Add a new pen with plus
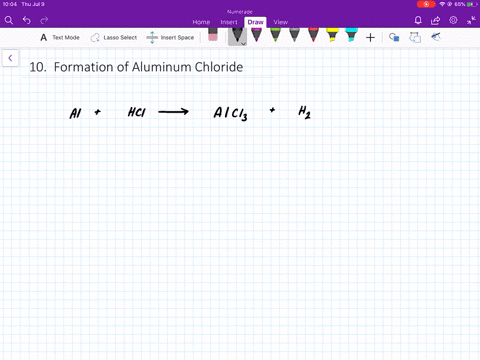The height and width of the screenshot is (360, 480). [370, 38]
